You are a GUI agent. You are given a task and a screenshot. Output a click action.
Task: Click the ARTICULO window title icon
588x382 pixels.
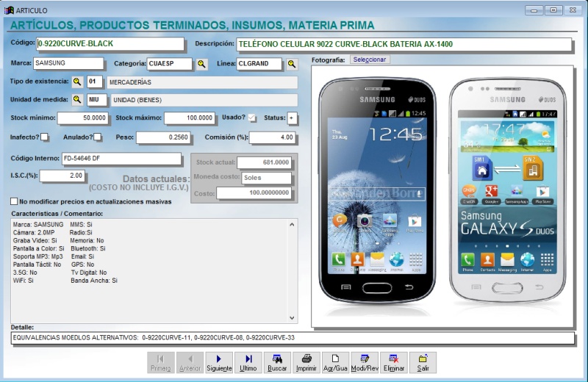click(9, 10)
